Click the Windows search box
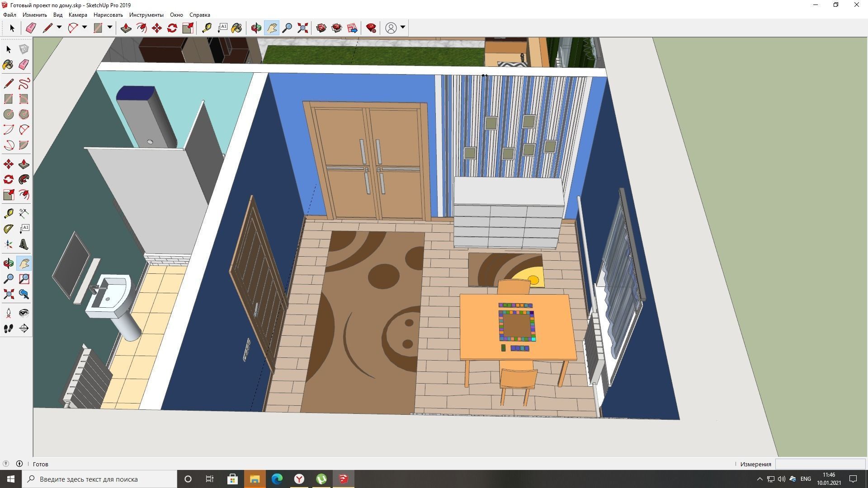This screenshot has height=488, width=868. point(99,479)
